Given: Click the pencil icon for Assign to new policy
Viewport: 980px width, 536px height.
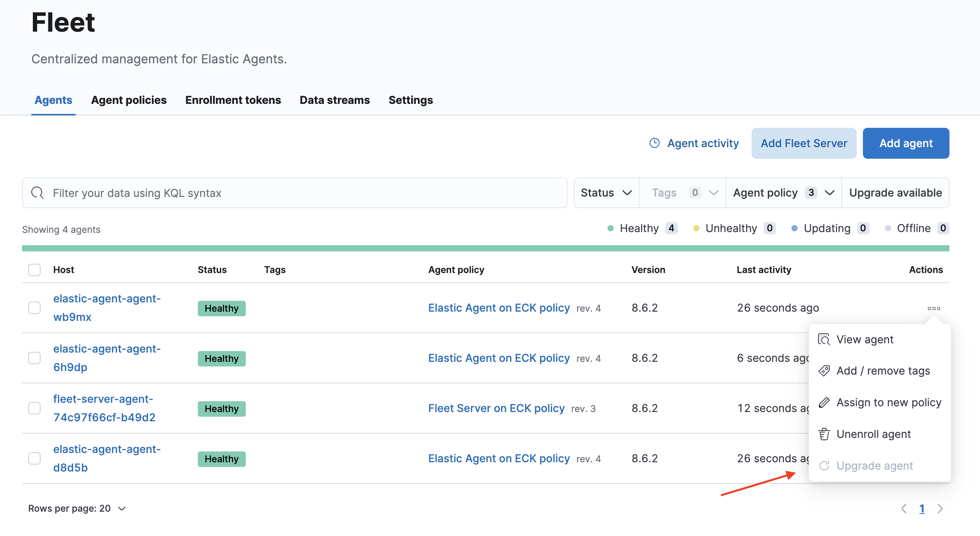Looking at the screenshot, I should 824,403.
